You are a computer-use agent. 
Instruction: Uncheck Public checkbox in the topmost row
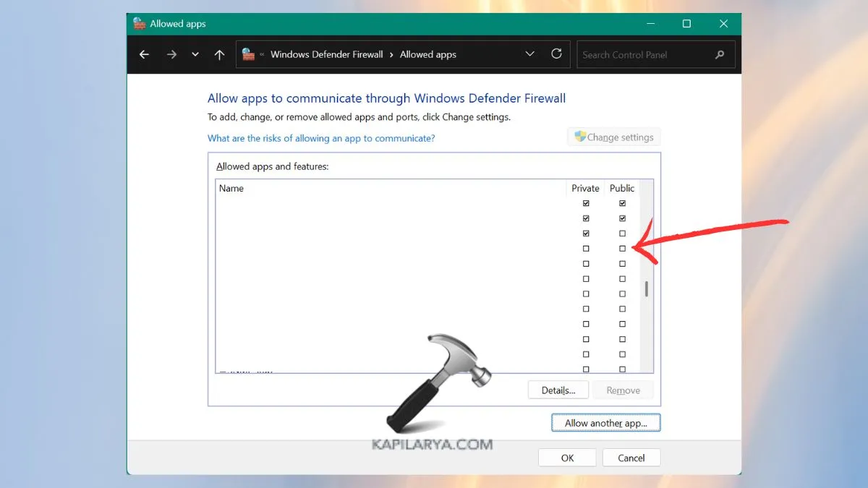tap(622, 204)
